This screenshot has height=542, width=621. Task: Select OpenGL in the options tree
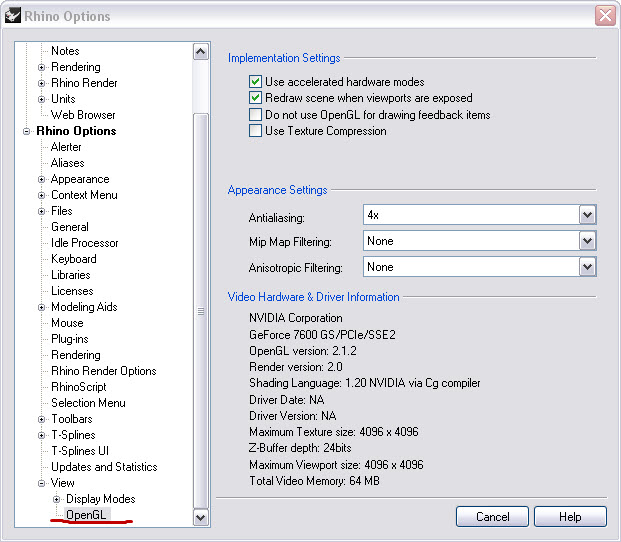click(x=85, y=515)
